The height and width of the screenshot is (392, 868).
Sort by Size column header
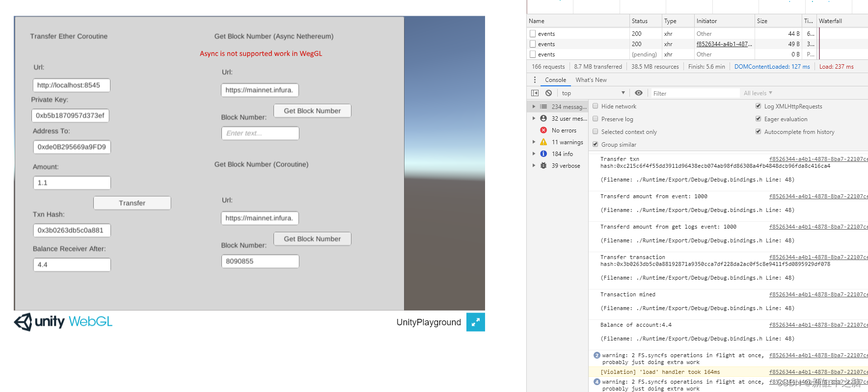(x=778, y=21)
